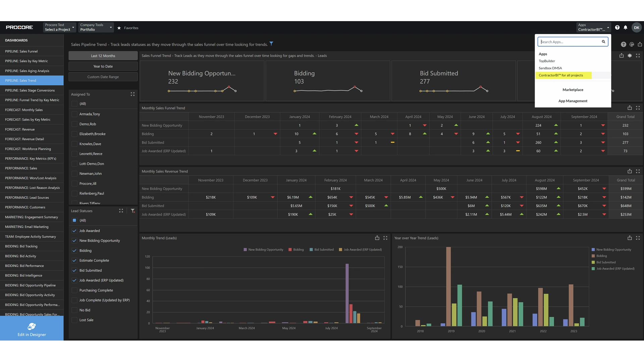The width and height of the screenshot is (644, 362).
Task: Click the notifications bell icon
Action: coord(625,27)
